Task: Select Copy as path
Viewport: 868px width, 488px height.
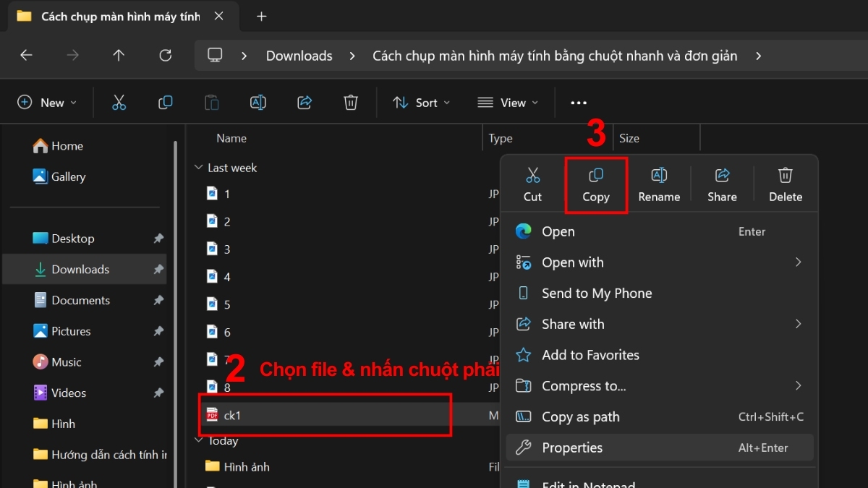Action: 660,417
